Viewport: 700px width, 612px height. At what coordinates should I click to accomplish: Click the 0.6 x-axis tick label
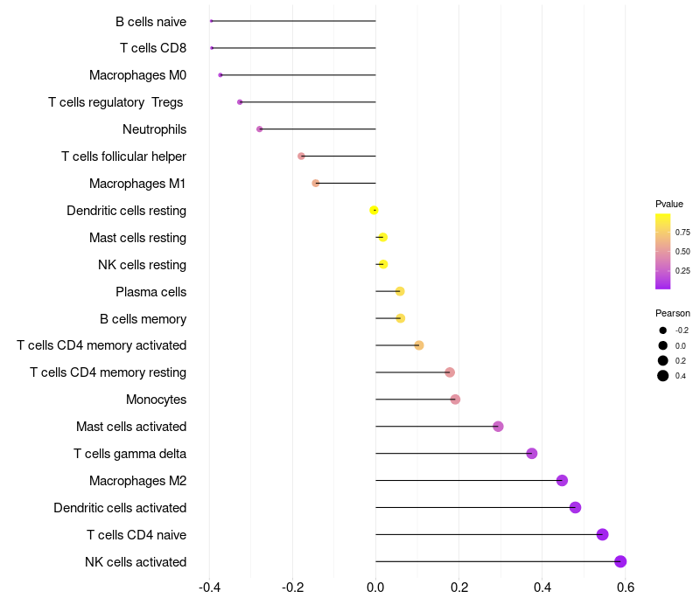coord(626,587)
